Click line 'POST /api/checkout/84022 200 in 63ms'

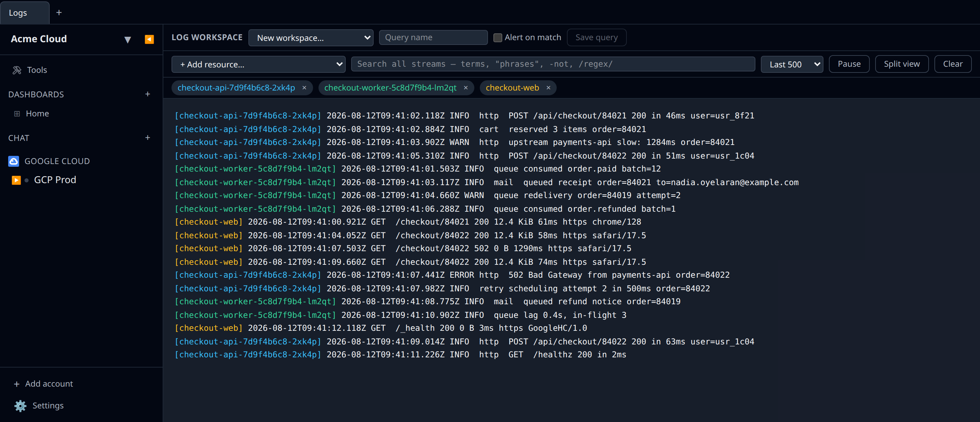tap(464, 342)
